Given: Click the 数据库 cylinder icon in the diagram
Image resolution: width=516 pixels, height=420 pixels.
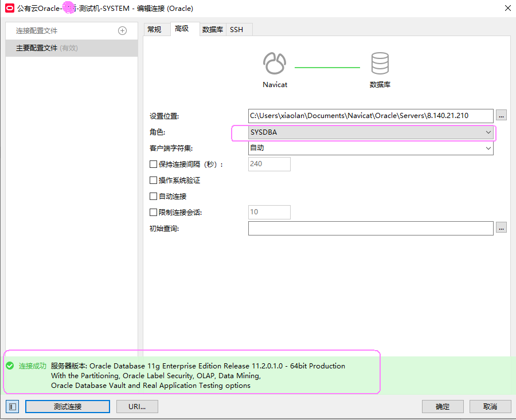Looking at the screenshot, I should pos(380,63).
